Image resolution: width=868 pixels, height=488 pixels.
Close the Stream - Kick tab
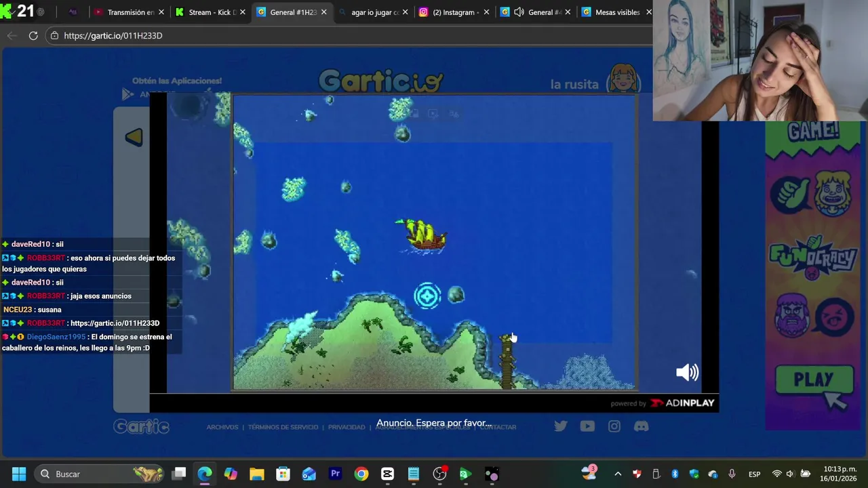pyautogui.click(x=243, y=12)
